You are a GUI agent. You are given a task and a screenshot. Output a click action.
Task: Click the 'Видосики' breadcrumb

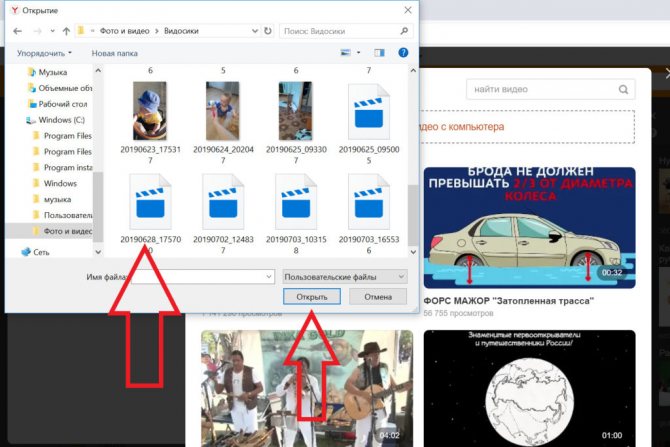181,31
